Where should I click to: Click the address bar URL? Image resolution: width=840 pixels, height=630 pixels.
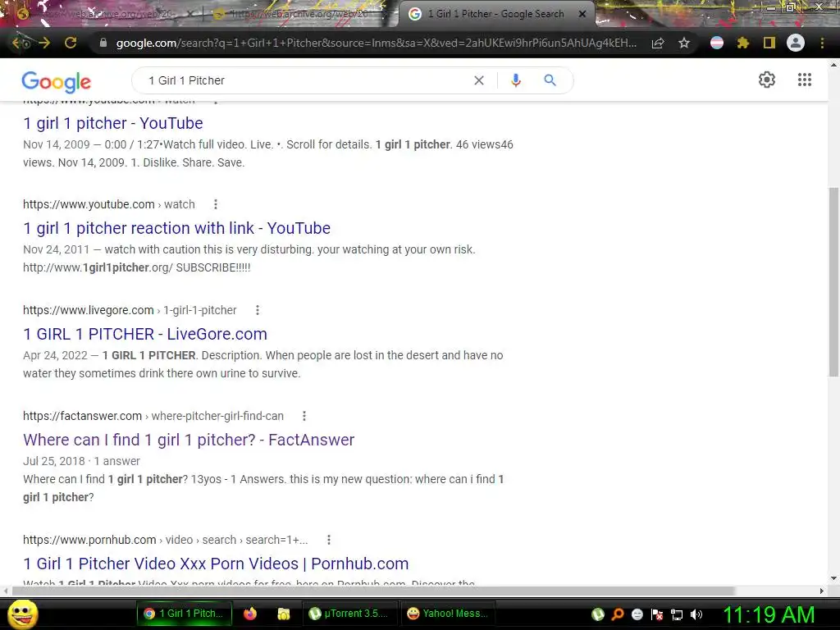point(376,43)
